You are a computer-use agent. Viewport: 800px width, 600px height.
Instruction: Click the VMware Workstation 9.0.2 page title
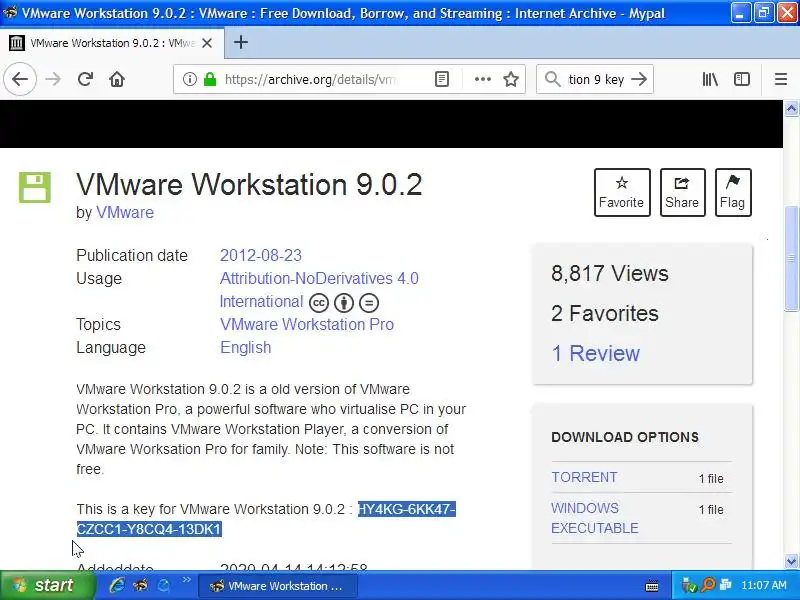249,184
